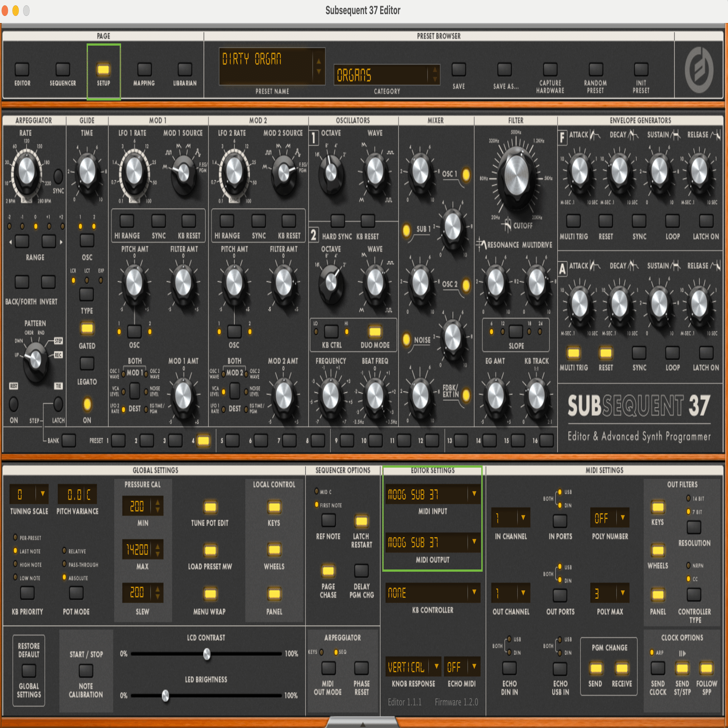Open the Librarian page
The height and width of the screenshot is (728, 728).
click(x=184, y=69)
